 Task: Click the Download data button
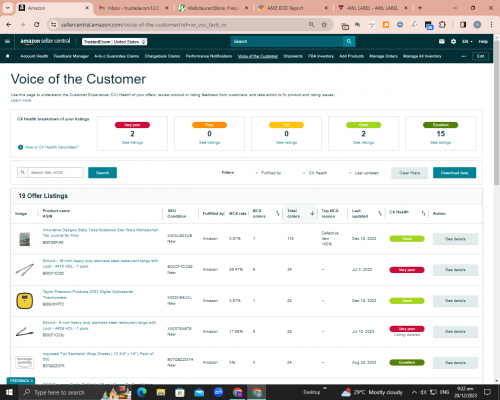click(454, 173)
